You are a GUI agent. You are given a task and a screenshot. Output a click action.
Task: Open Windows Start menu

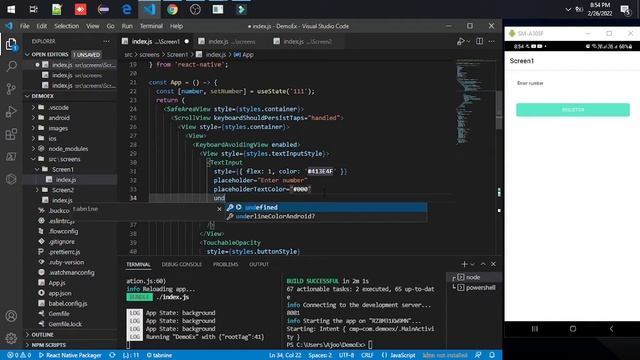[x=11, y=9]
